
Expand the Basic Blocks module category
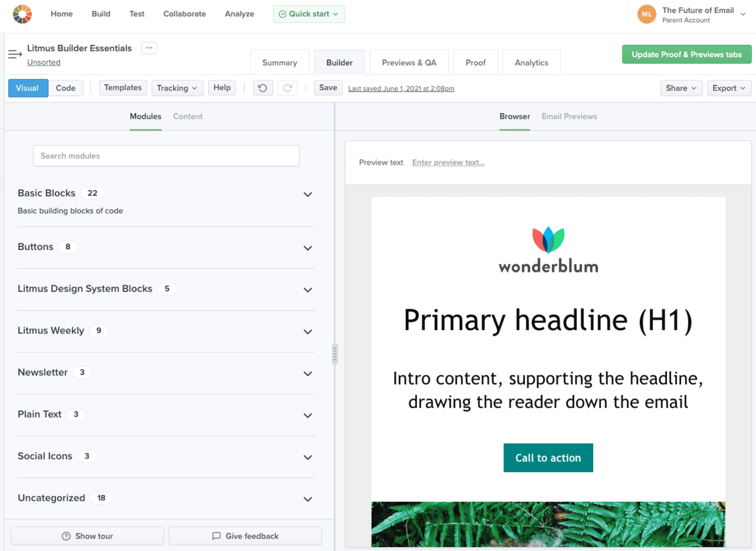308,193
